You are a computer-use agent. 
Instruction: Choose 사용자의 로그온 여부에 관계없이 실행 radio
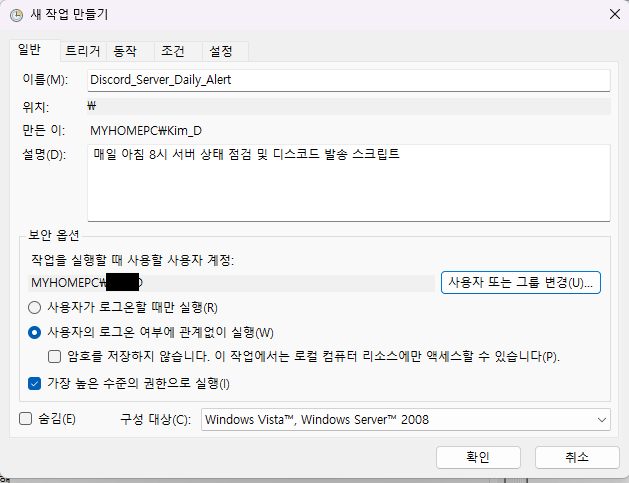[36, 332]
